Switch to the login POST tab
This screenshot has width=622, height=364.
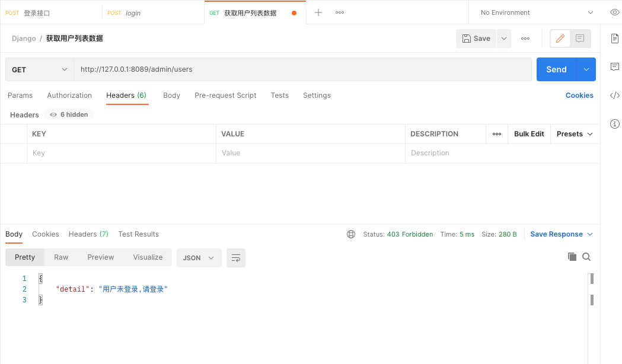pyautogui.click(x=153, y=12)
